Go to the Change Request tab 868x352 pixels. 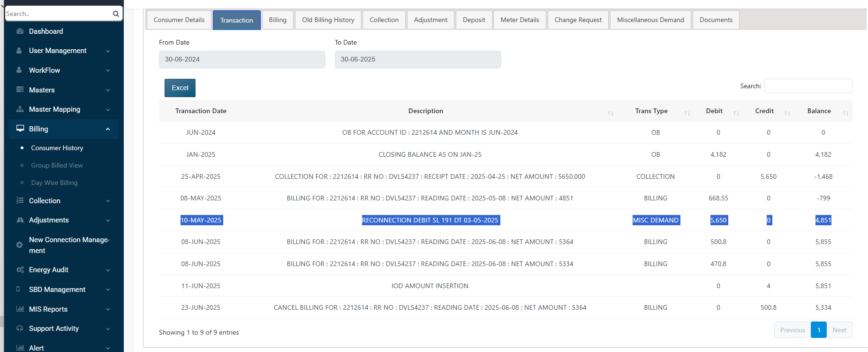[578, 20]
